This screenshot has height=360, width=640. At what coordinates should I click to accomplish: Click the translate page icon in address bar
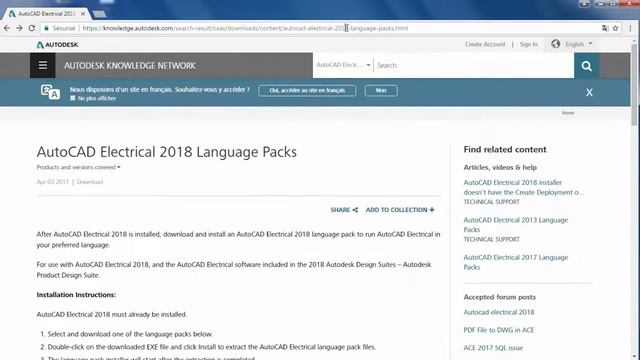pyautogui.click(x=605, y=28)
